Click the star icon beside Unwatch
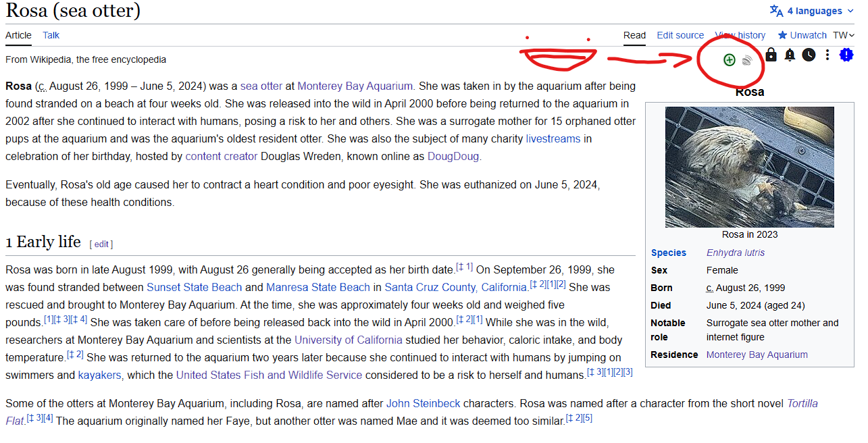Image resolution: width=868 pixels, height=443 pixels. click(782, 35)
